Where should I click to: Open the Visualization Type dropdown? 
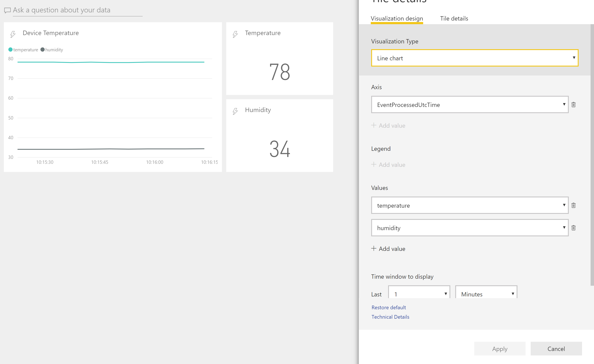pos(474,58)
